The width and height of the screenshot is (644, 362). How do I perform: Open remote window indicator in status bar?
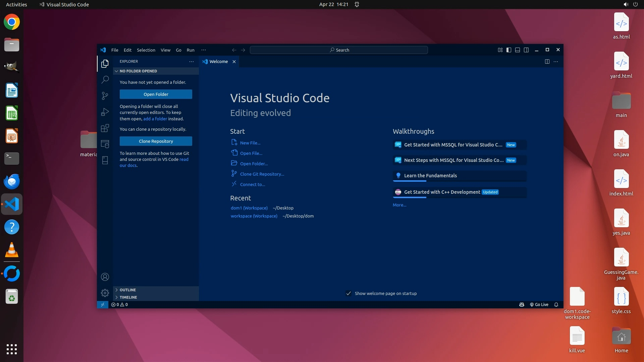coord(103,305)
